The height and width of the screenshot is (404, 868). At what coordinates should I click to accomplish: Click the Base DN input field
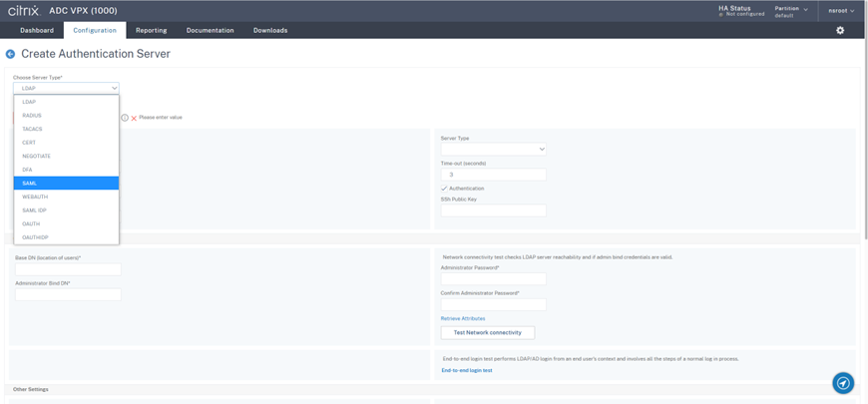[x=68, y=269]
